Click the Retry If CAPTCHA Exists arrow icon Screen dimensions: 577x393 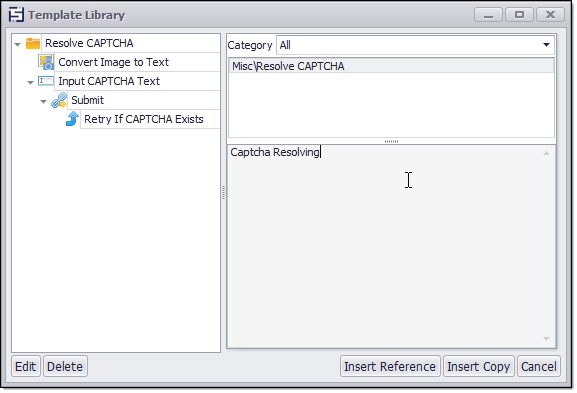[x=72, y=119]
